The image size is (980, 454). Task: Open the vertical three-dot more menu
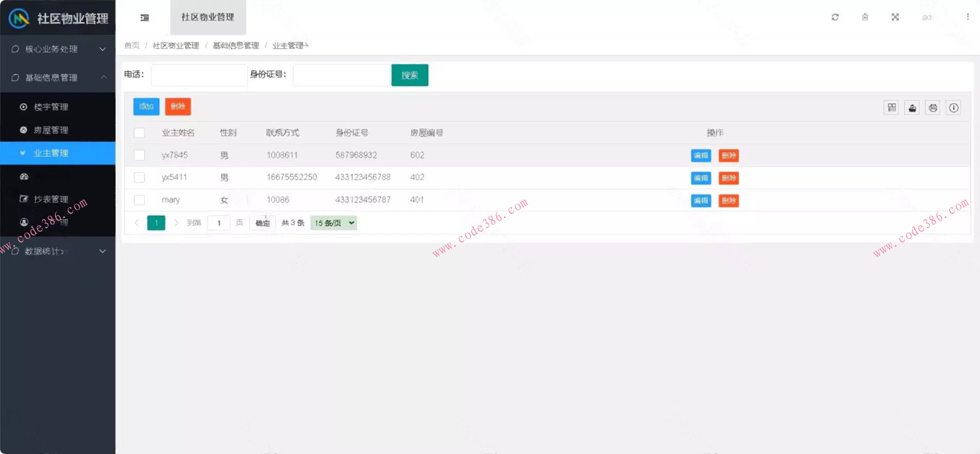[x=968, y=17]
